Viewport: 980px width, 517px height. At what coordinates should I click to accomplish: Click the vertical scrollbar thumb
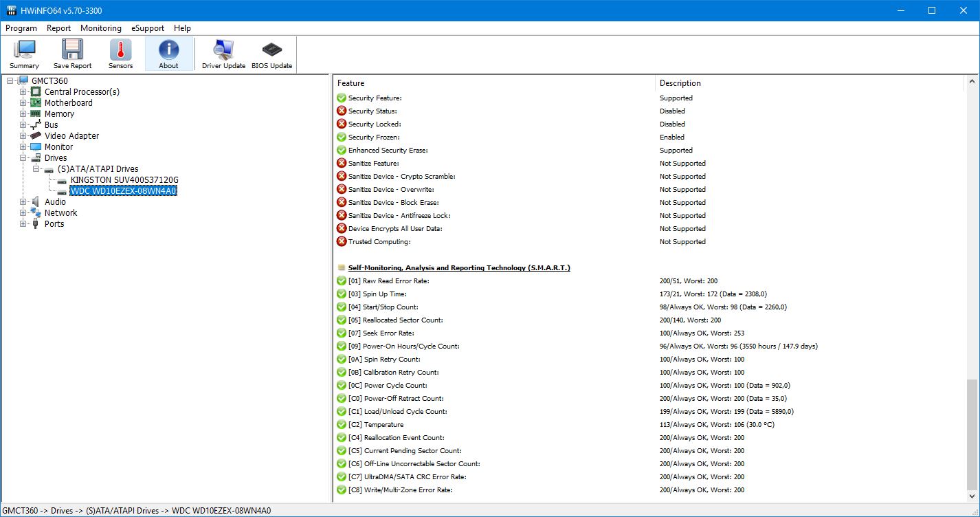(971, 434)
